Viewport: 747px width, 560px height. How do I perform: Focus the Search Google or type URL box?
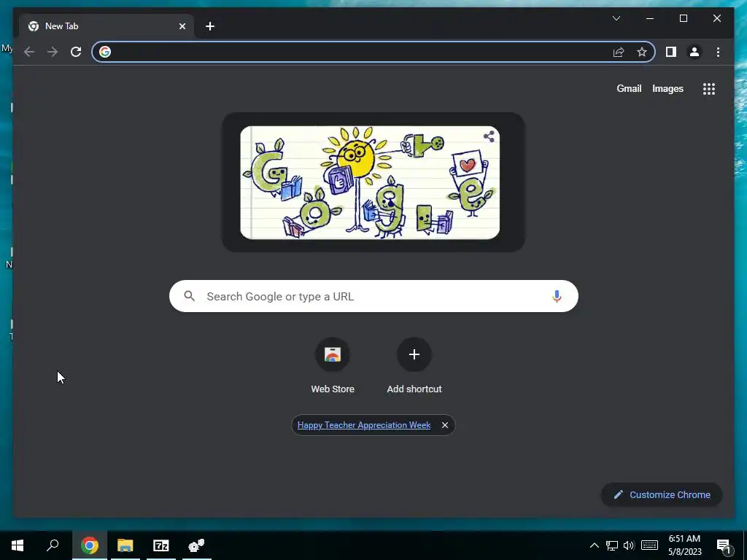coord(373,296)
